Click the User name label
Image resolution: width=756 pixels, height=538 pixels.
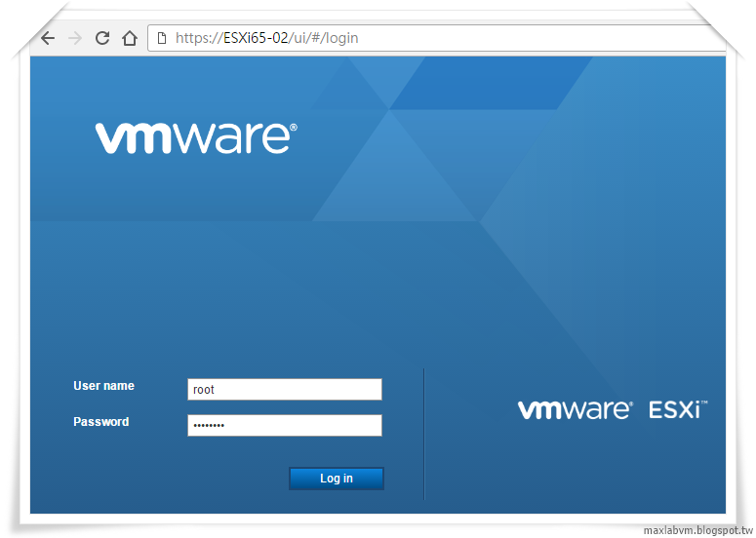(103, 386)
